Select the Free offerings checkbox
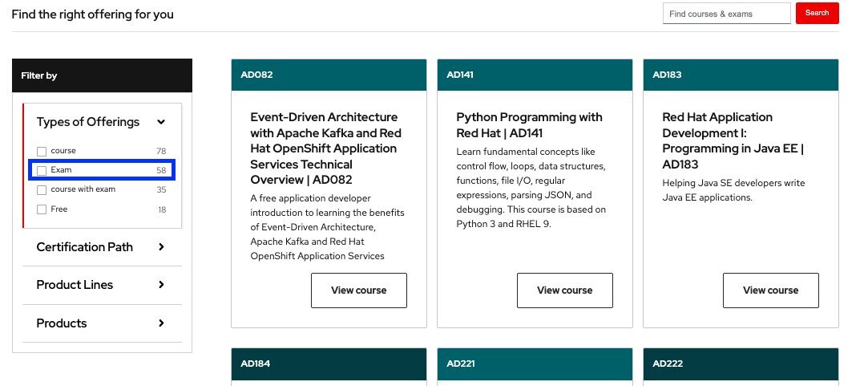This screenshot has width=868, height=386. coord(42,209)
